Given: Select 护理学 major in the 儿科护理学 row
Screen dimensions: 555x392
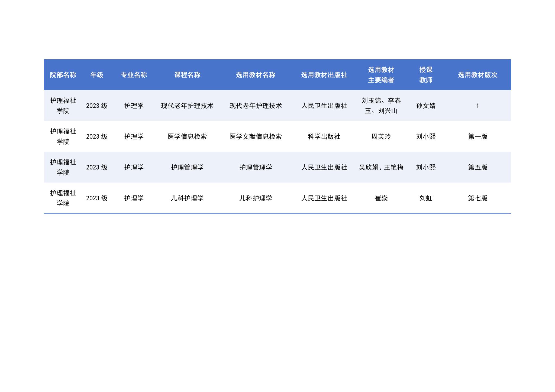Looking at the screenshot, I should [x=134, y=198].
